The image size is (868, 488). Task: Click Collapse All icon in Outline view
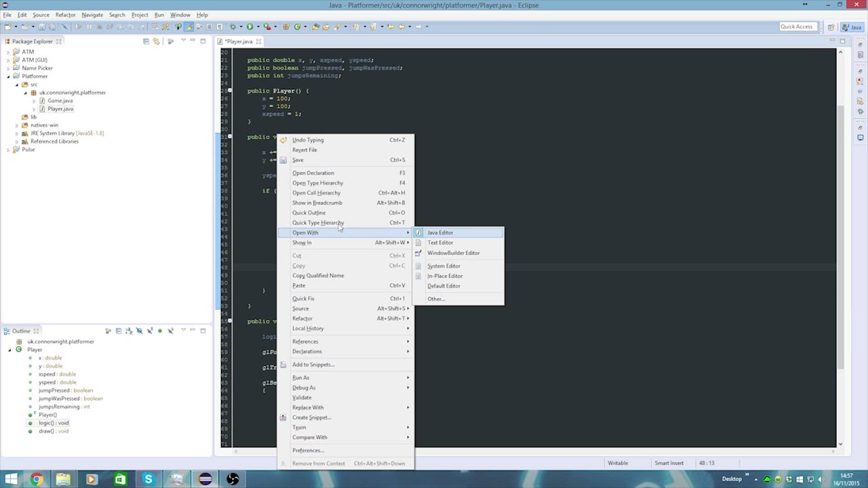coord(118,331)
